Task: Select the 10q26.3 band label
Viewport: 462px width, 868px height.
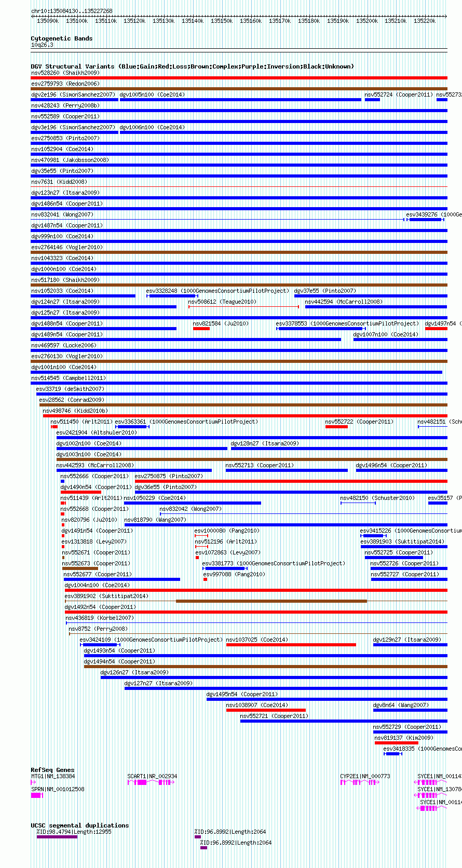Action: pos(42,45)
